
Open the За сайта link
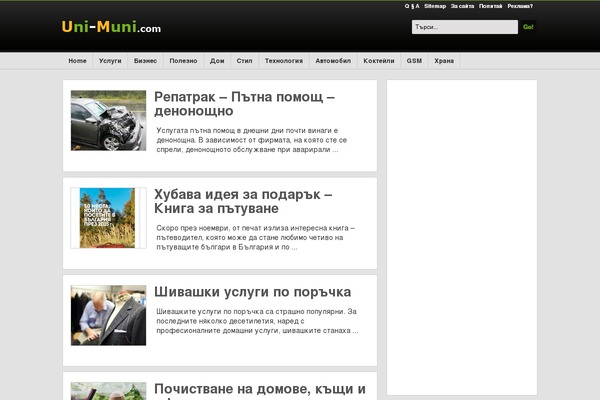pyautogui.click(x=462, y=6)
